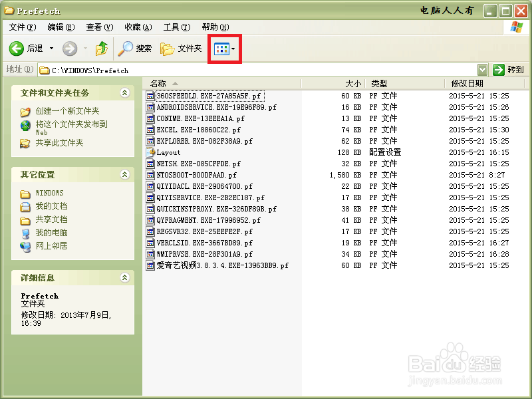Open the address bar dropdown list
532x399 pixels.
coord(483,70)
